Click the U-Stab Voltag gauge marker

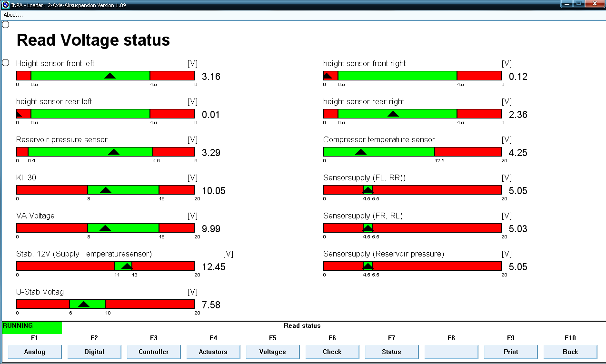(84, 304)
